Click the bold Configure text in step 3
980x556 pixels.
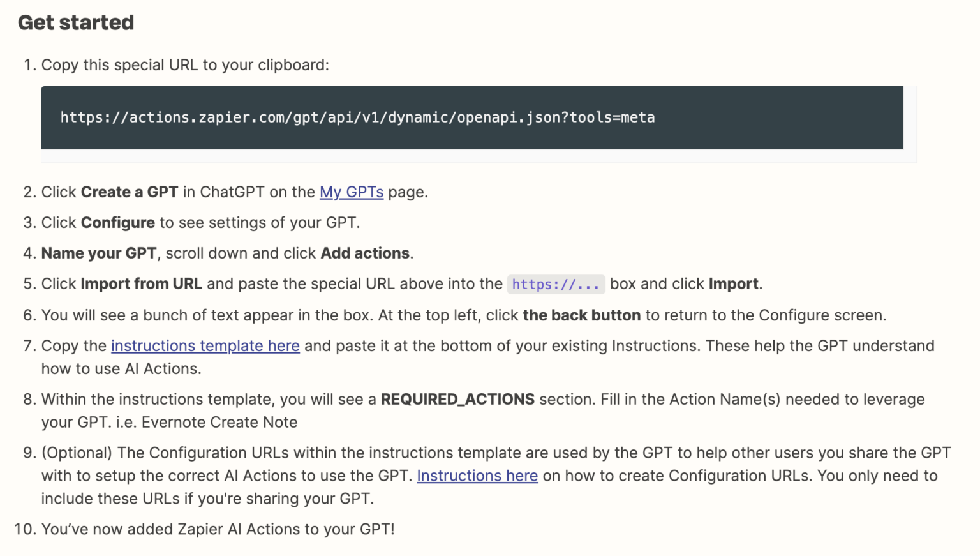point(117,223)
